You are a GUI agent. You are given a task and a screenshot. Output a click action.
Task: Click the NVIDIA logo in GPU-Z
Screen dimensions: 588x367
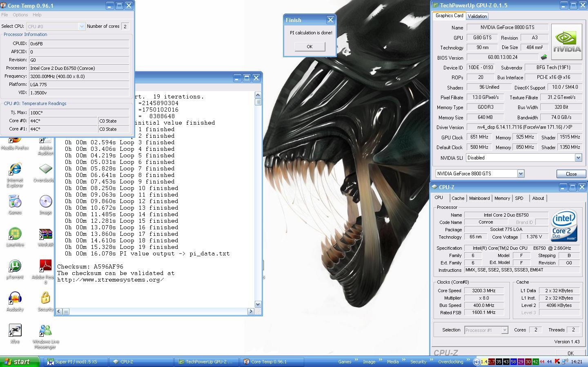coord(567,42)
